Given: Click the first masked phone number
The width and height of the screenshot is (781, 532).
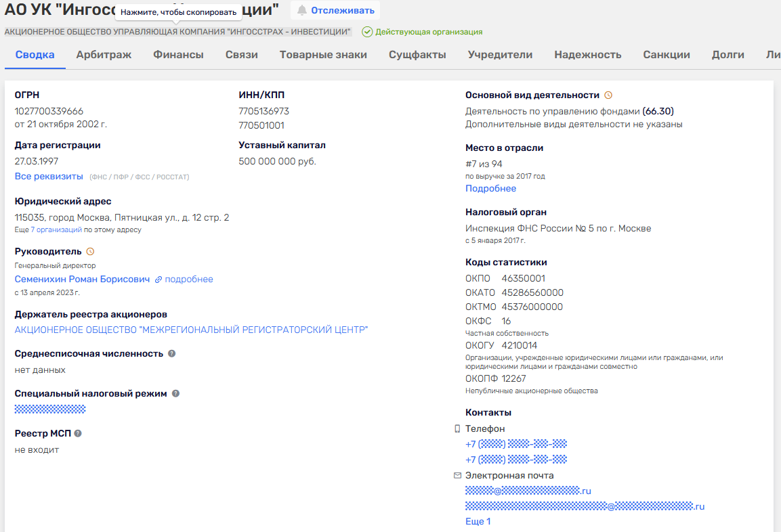Looking at the screenshot, I should tap(516, 444).
